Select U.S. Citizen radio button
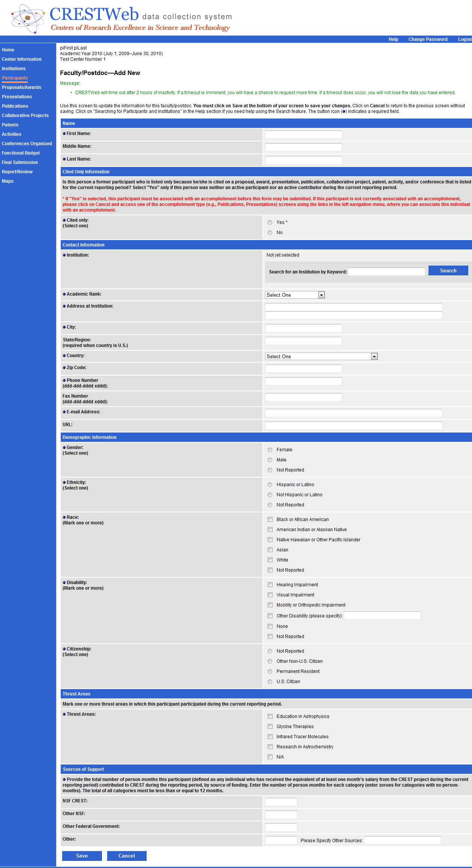The height and width of the screenshot is (868, 472). coord(270,682)
